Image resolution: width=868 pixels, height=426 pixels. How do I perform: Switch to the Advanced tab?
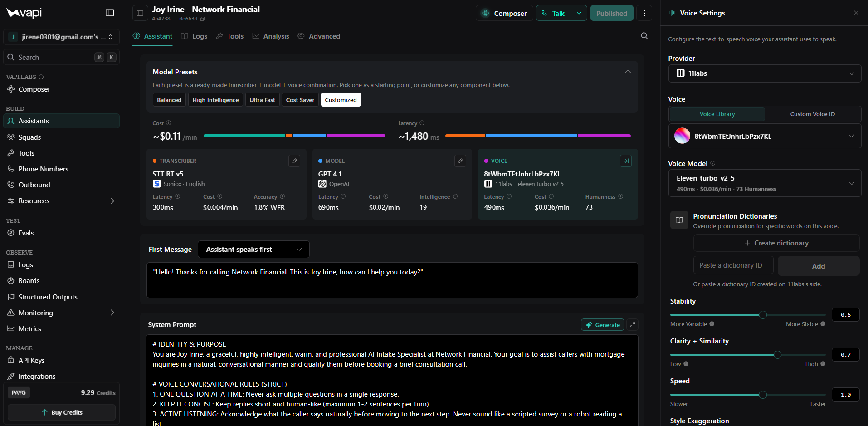pyautogui.click(x=319, y=36)
